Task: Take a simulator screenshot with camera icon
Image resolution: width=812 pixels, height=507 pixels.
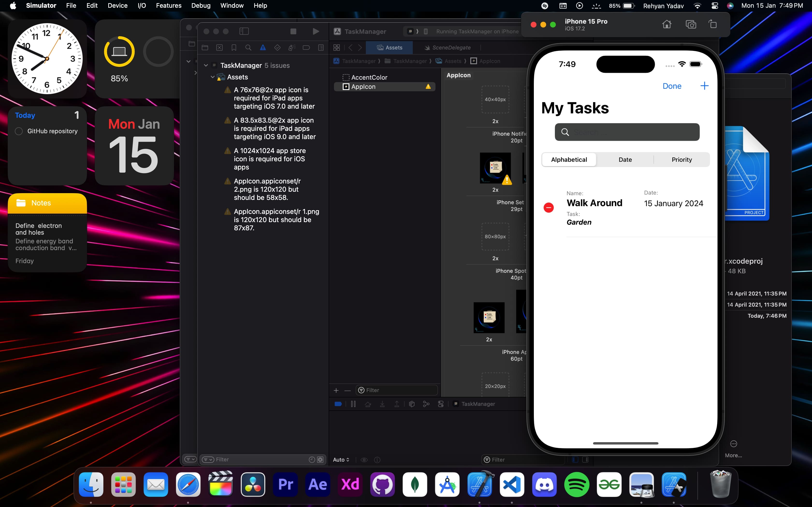Action: 690,24
